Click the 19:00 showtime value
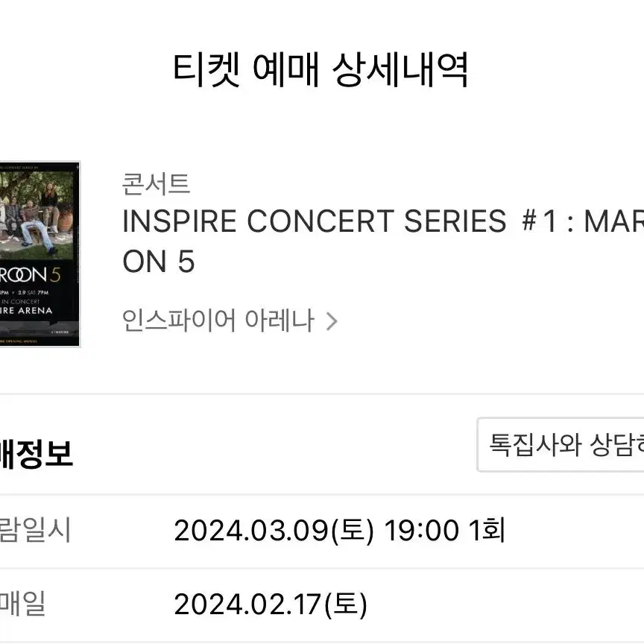 (x=421, y=531)
